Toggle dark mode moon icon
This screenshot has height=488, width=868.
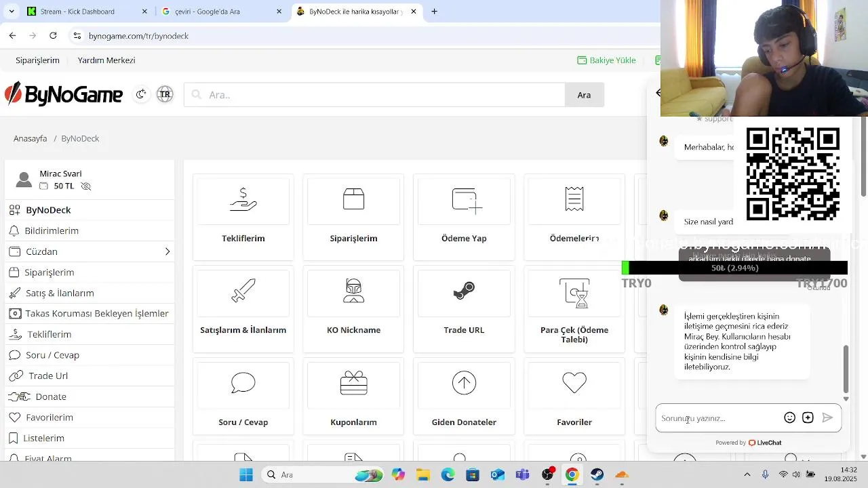pos(141,94)
